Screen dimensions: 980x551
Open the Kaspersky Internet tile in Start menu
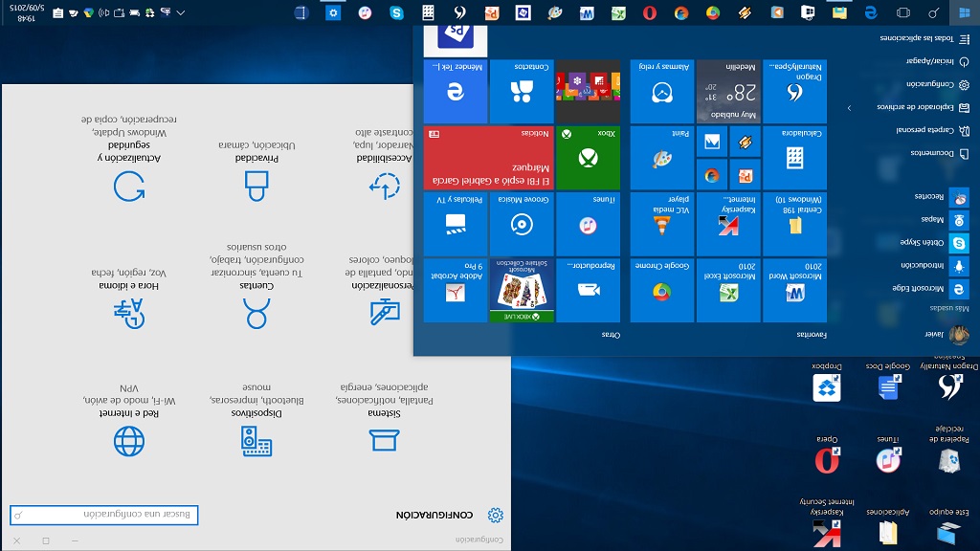[728, 224]
